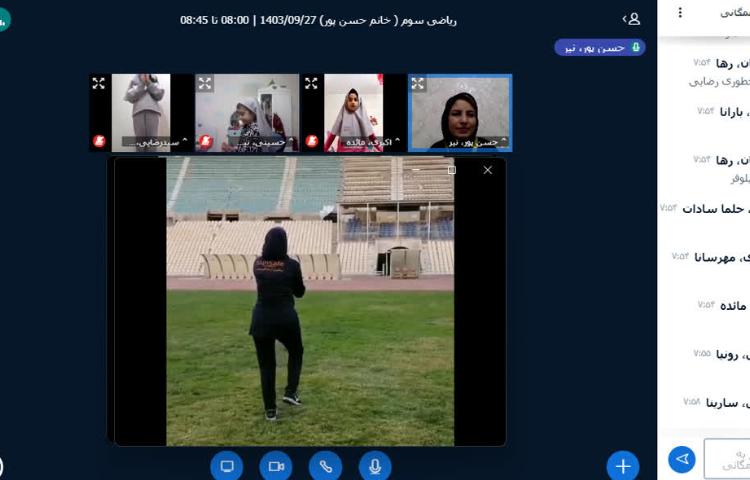Open سیدرضایی webcam name dropdown
The height and width of the screenshot is (480, 750).
[x=155, y=142]
